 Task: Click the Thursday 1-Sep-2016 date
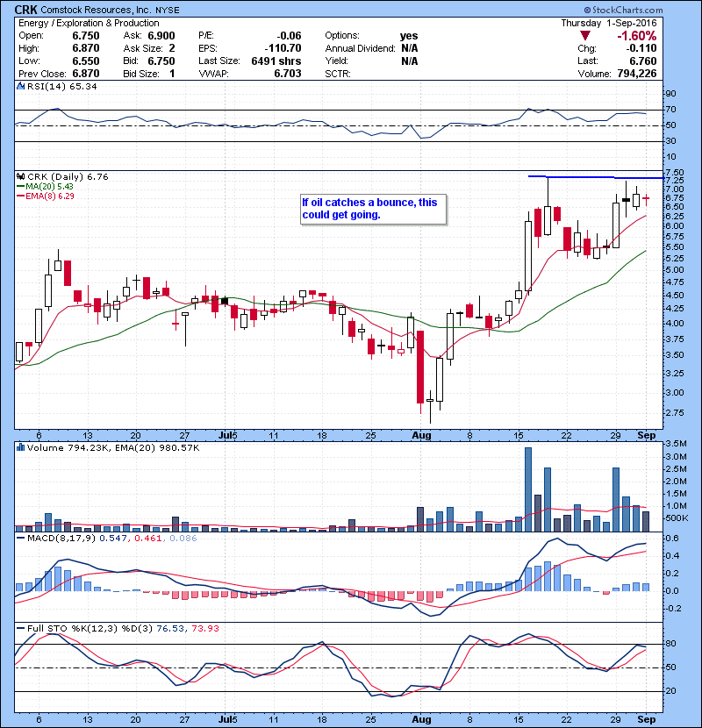pos(609,23)
